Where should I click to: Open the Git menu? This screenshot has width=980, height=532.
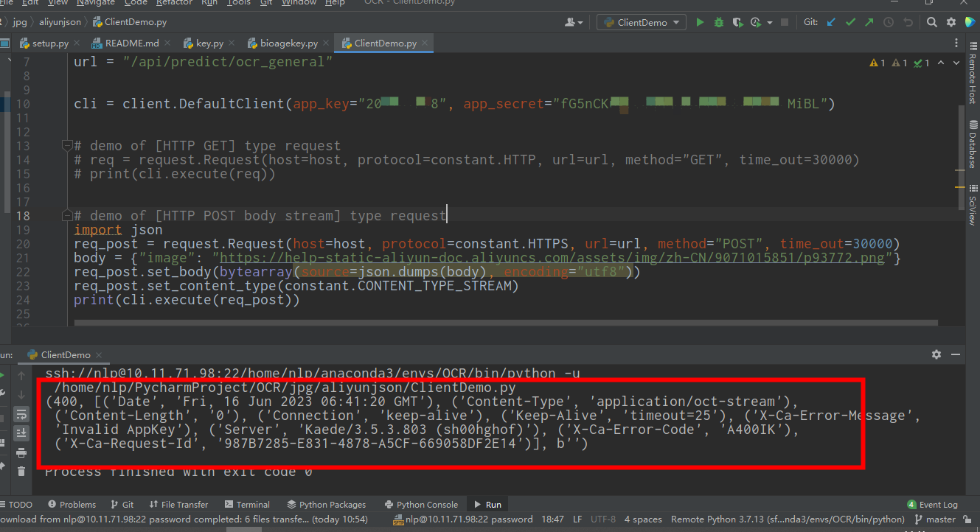pyautogui.click(x=265, y=3)
